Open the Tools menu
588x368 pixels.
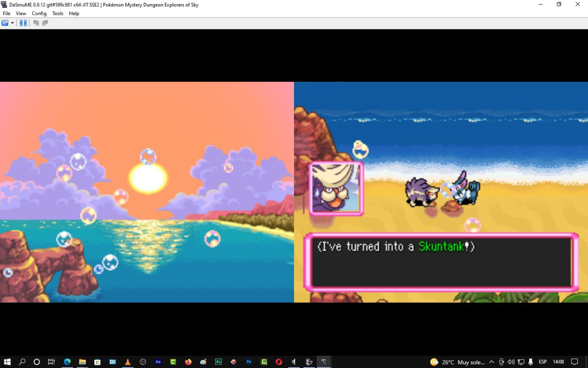(58, 13)
